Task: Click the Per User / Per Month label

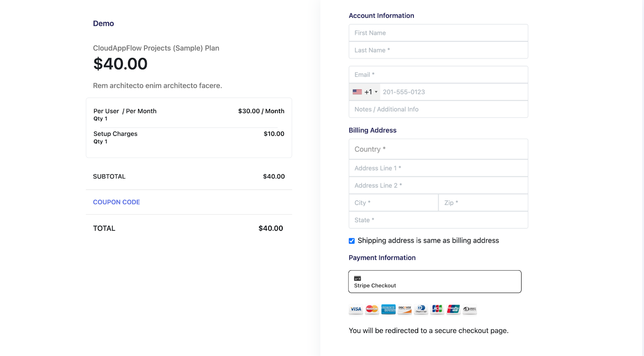Action: (125, 111)
